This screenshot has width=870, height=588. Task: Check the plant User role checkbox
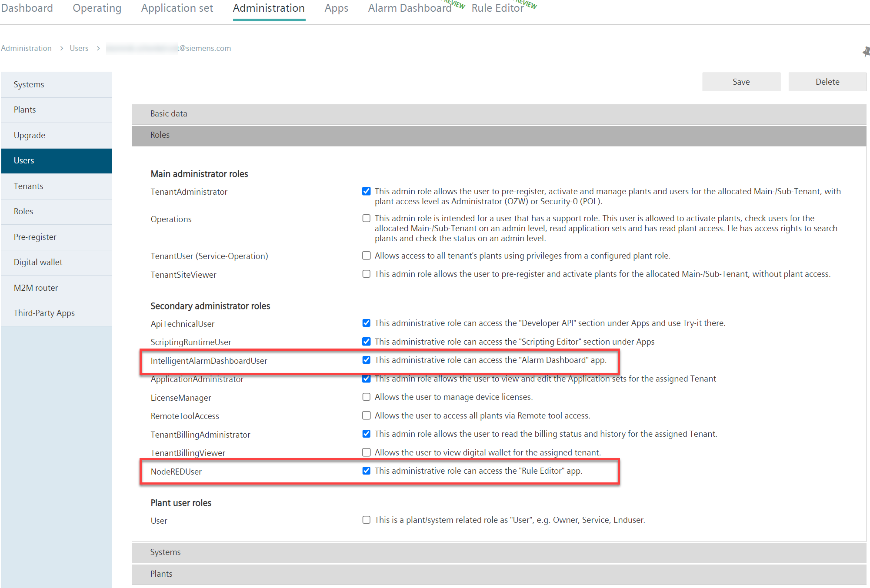(367, 520)
